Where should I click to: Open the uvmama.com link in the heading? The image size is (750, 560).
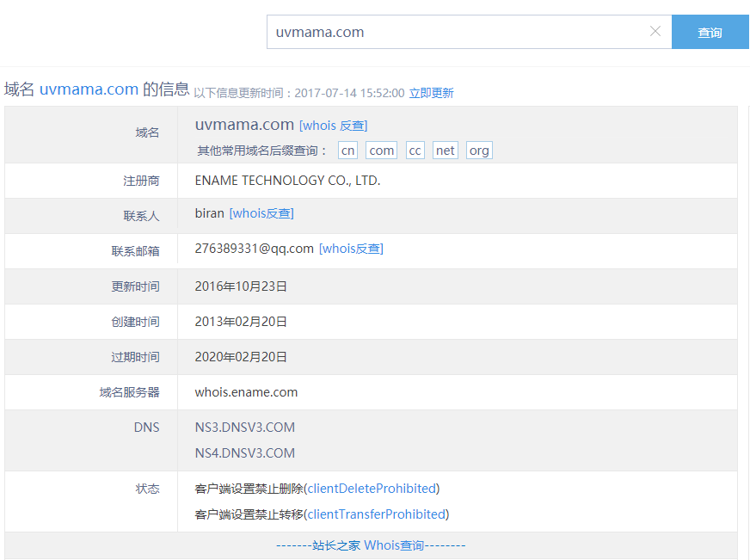(89, 89)
